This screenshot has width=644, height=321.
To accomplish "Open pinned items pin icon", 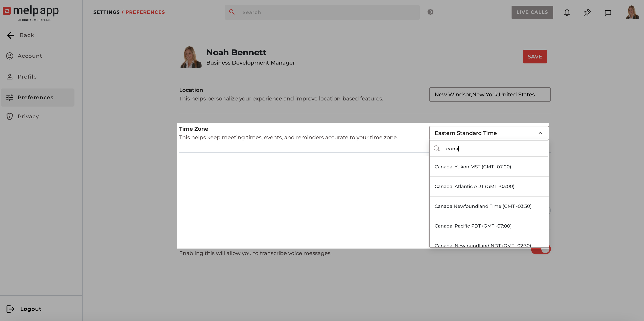I will tap(587, 12).
